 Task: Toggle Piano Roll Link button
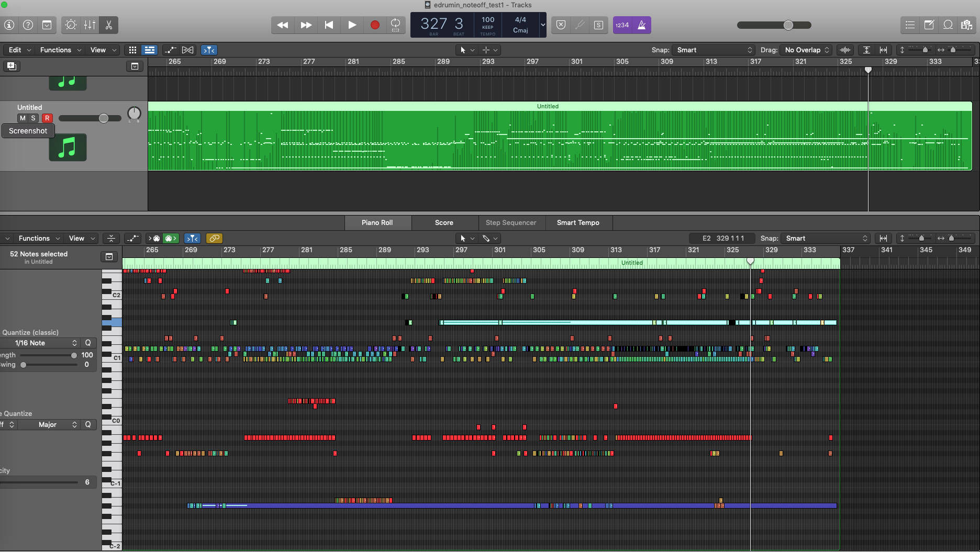click(214, 238)
